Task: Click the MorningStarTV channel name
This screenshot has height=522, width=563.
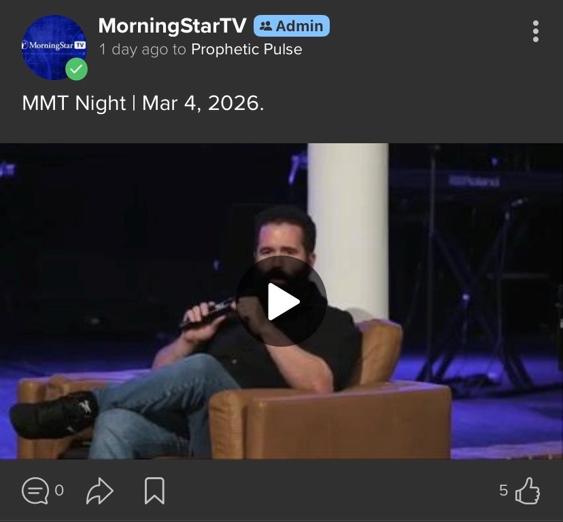Action: 172,26
